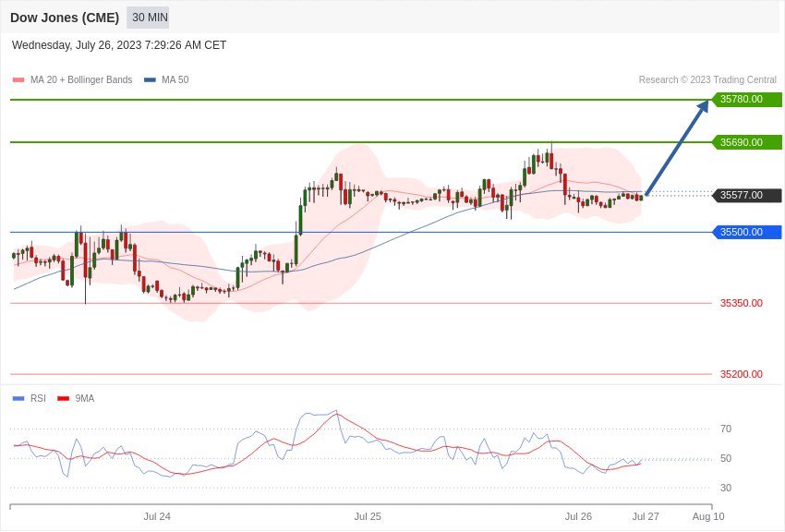The width and height of the screenshot is (785, 532).
Task: Click the 35350.00 red support label
Action: (x=742, y=303)
